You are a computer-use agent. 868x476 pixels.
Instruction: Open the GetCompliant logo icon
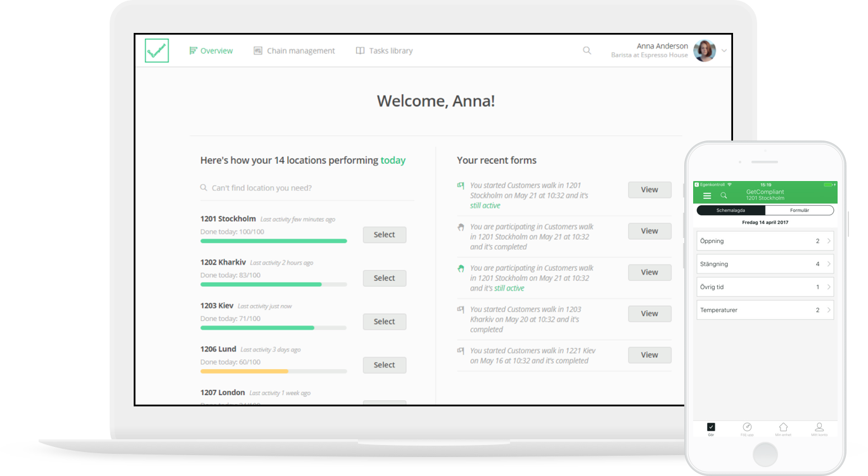(x=156, y=51)
